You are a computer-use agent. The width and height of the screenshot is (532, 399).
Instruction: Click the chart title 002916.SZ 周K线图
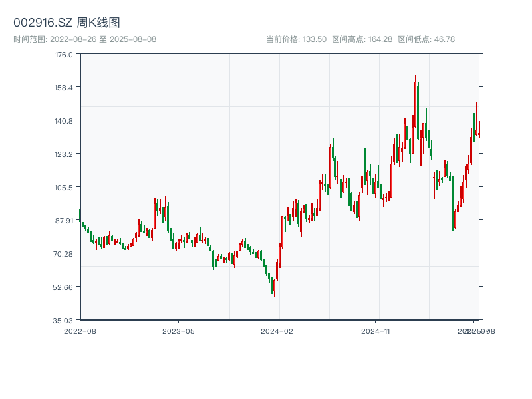66,23
